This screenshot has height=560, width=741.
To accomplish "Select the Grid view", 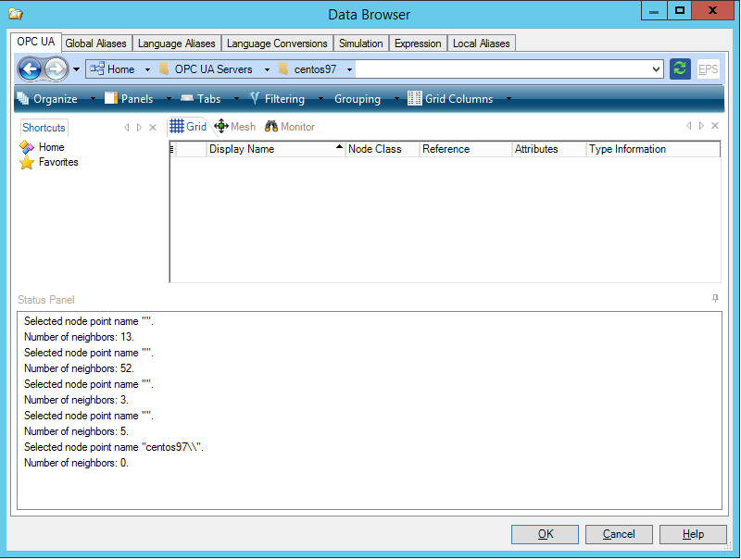I will pyautogui.click(x=188, y=127).
